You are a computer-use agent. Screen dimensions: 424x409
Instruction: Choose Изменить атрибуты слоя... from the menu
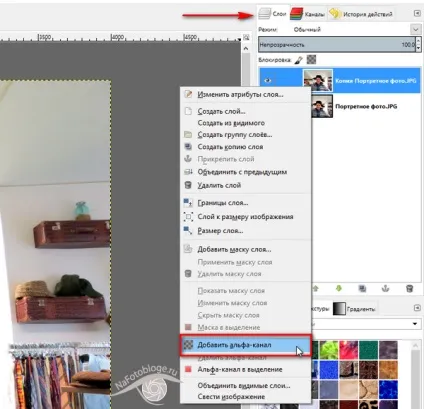coord(245,94)
